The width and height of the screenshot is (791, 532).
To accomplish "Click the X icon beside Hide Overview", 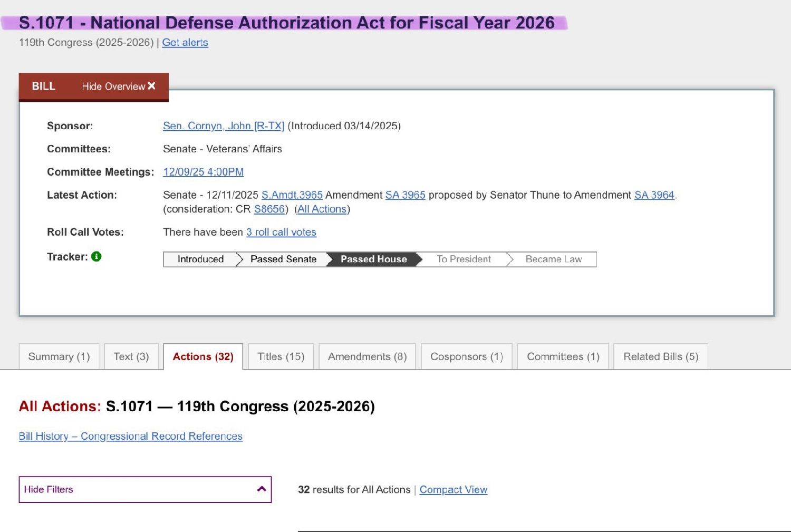I will [x=151, y=86].
